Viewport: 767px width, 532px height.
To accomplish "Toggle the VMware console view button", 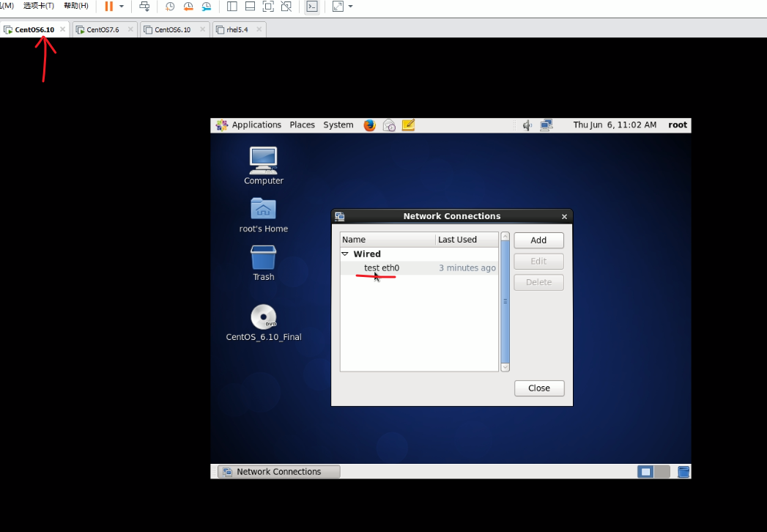I will click(x=312, y=7).
